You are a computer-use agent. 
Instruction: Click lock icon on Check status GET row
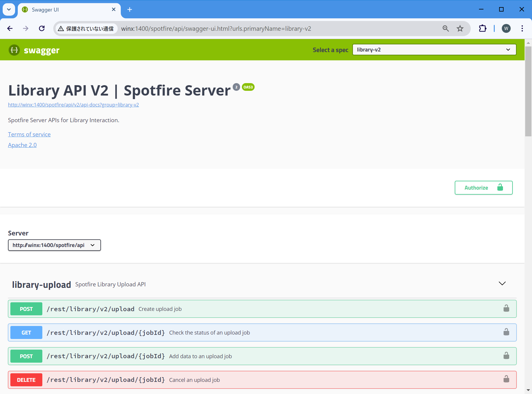[506, 332]
